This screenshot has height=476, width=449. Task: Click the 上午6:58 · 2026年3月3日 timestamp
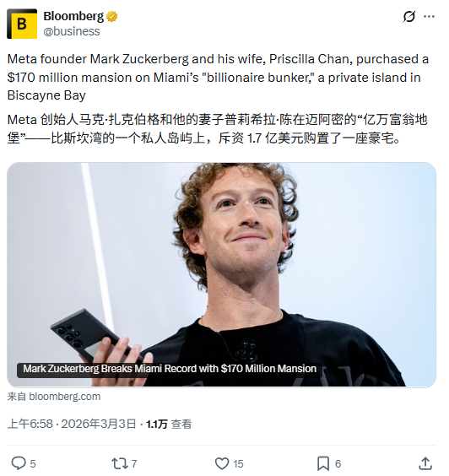click(x=72, y=424)
